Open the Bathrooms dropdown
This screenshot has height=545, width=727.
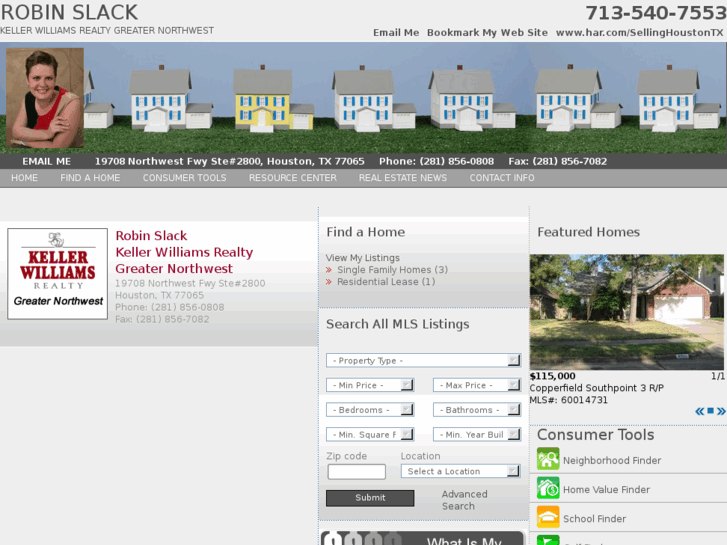coord(477,410)
